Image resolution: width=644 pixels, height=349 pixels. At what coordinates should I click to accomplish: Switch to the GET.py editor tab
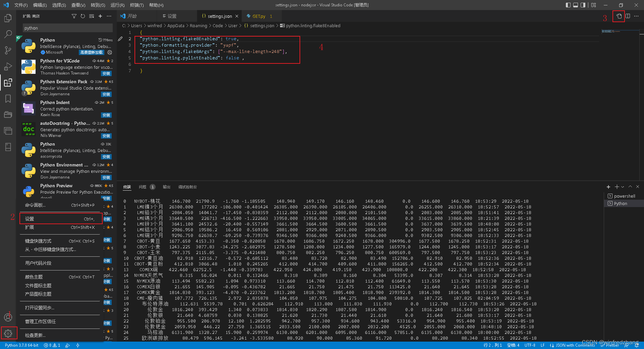(x=259, y=16)
